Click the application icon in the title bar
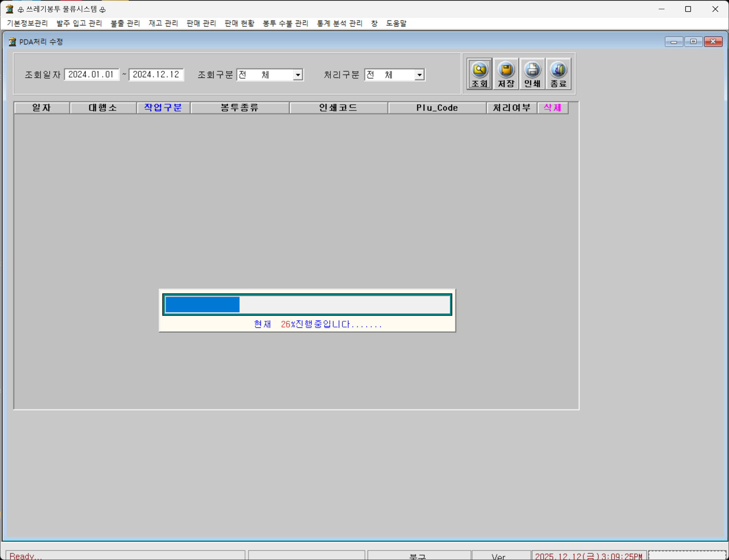This screenshot has height=560, width=729. pyautogui.click(x=10, y=9)
